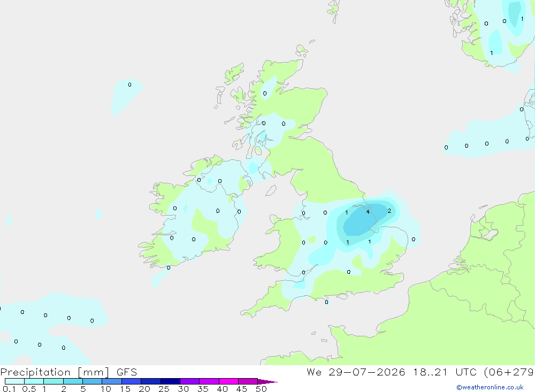535x392 pixels.
Task: Select the 0.1–0.5 mm legend color swatch
Action: 14,381
